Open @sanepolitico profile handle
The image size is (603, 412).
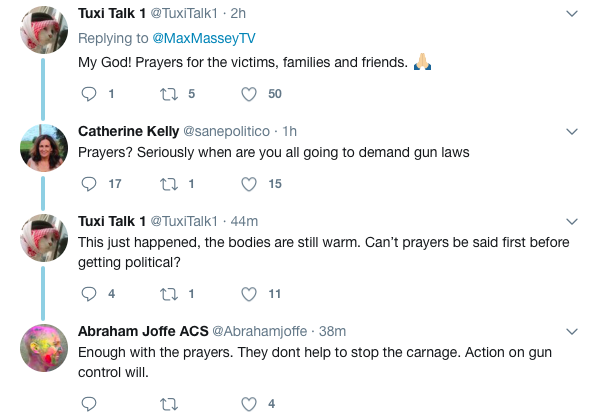pos(227,132)
